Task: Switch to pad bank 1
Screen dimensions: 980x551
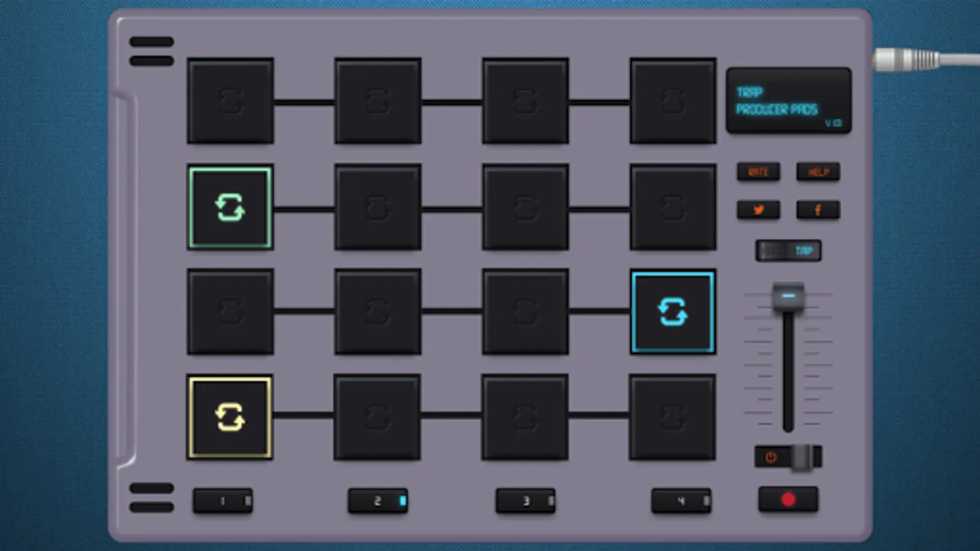Action: coord(223,501)
